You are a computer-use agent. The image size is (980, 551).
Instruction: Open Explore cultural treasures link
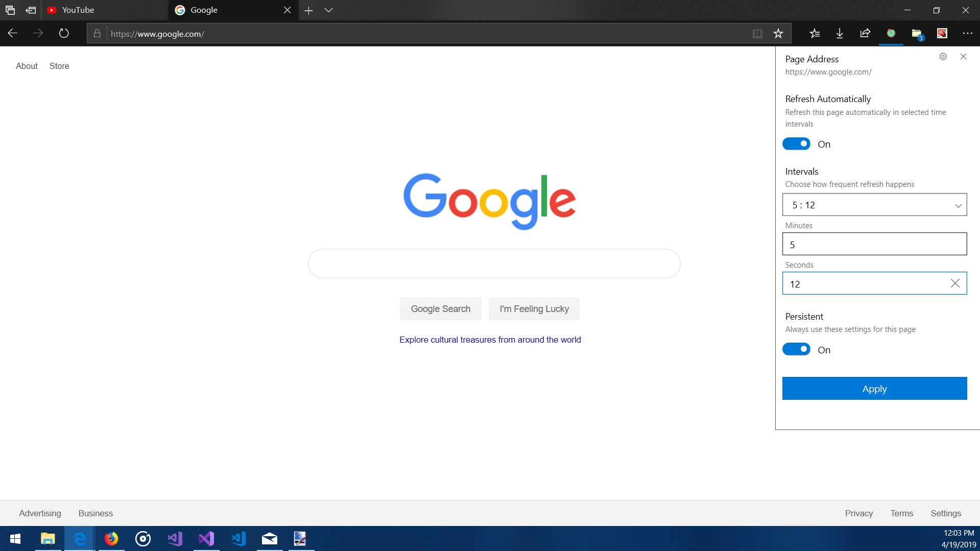(490, 340)
